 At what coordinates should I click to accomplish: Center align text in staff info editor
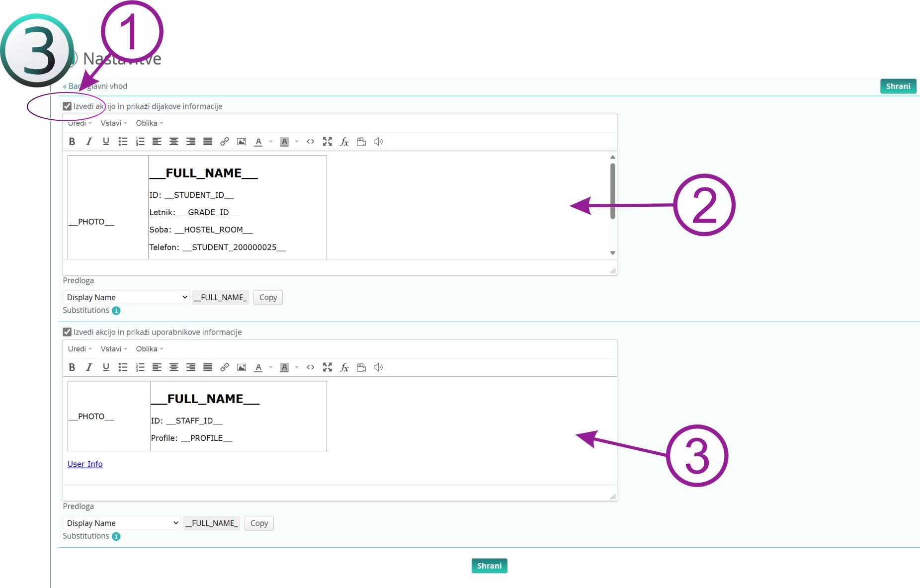click(x=173, y=367)
